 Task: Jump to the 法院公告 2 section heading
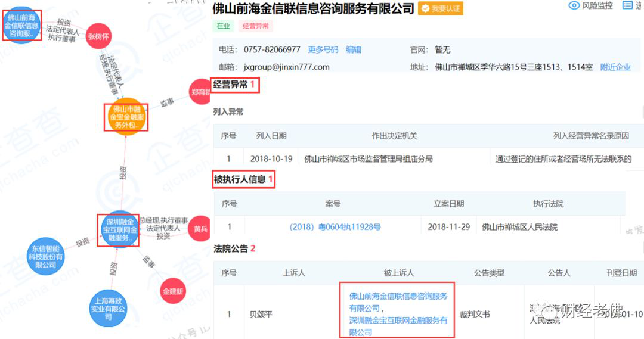click(x=234, y=248)
